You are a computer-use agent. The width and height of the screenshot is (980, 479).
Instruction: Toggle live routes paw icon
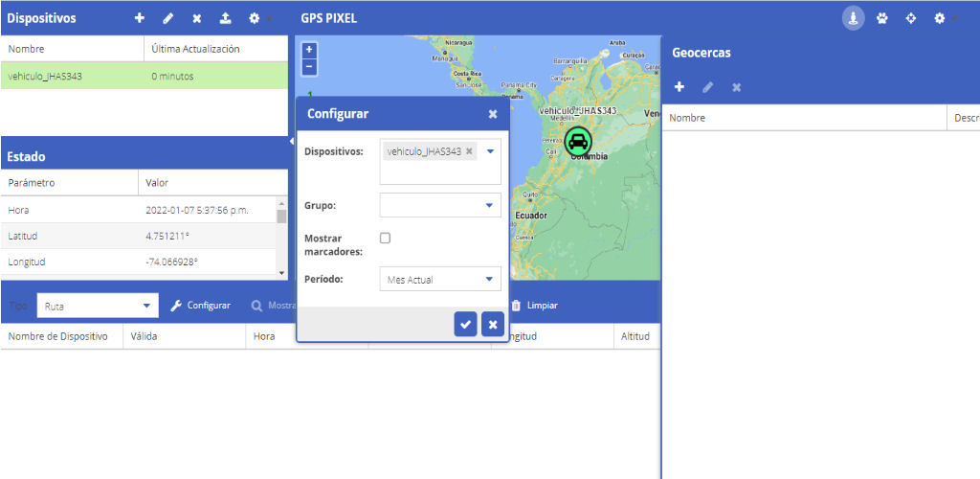click(x=881, y=19)
